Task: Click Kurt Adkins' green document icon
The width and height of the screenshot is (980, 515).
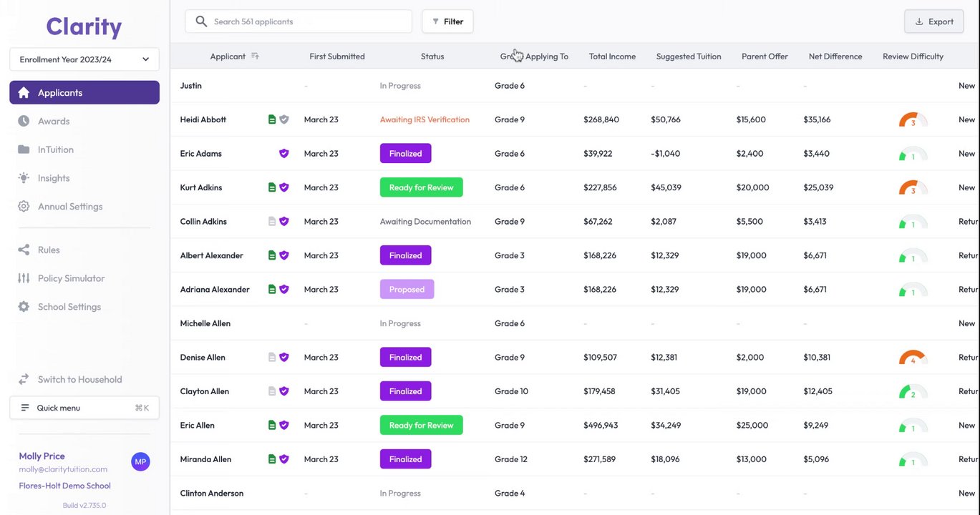Action: [x=272, y=187]
